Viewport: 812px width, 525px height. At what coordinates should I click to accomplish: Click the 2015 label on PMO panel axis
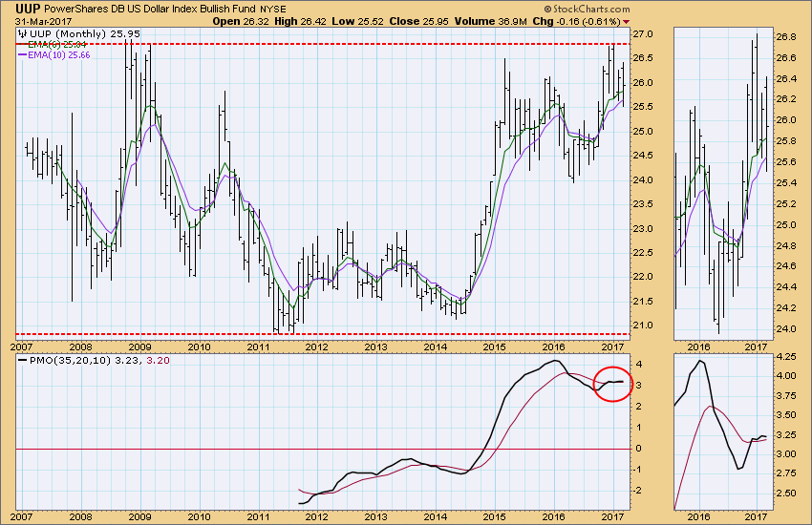pos(493,516)
